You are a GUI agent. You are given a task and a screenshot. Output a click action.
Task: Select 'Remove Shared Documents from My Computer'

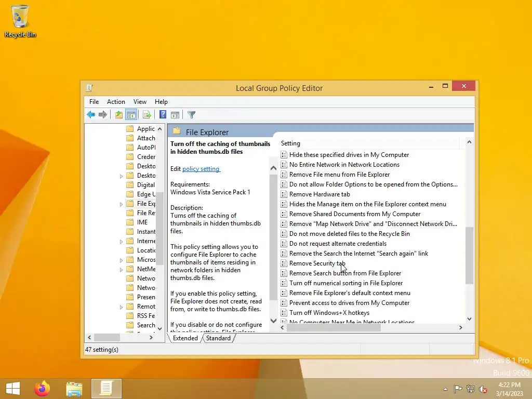(355, 214)
